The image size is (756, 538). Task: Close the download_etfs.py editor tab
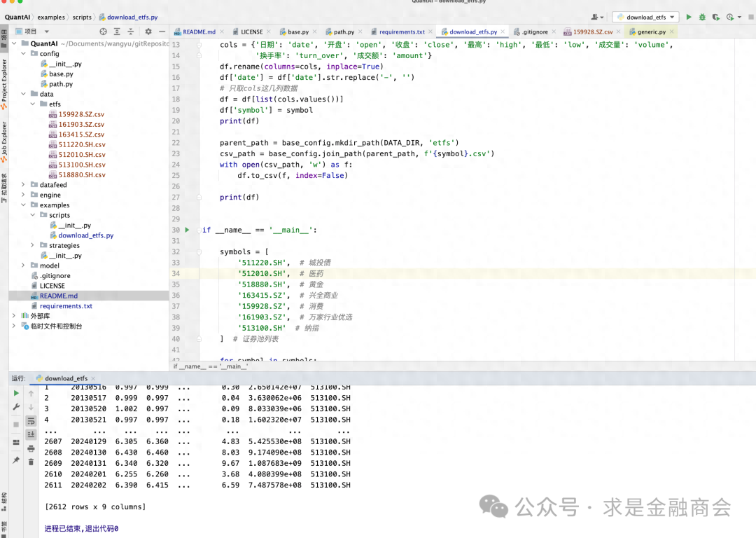click(x=503, y=32)
